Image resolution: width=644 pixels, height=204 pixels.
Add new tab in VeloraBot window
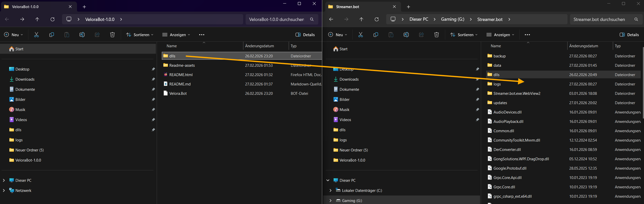tap(84, 7)
